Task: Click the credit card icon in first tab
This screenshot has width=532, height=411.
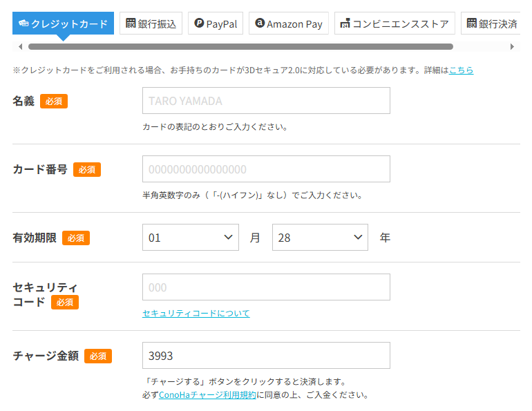Action: [23, 24]
